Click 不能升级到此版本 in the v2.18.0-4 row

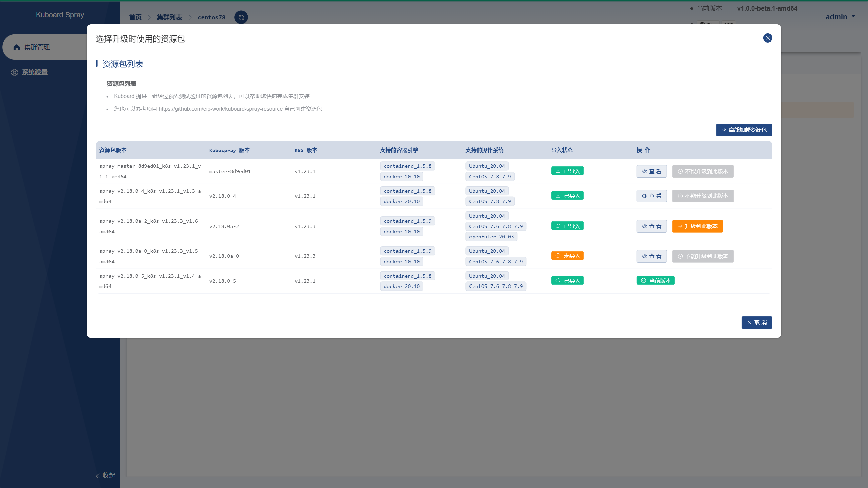pyautogui.click(x=703, y=196)
